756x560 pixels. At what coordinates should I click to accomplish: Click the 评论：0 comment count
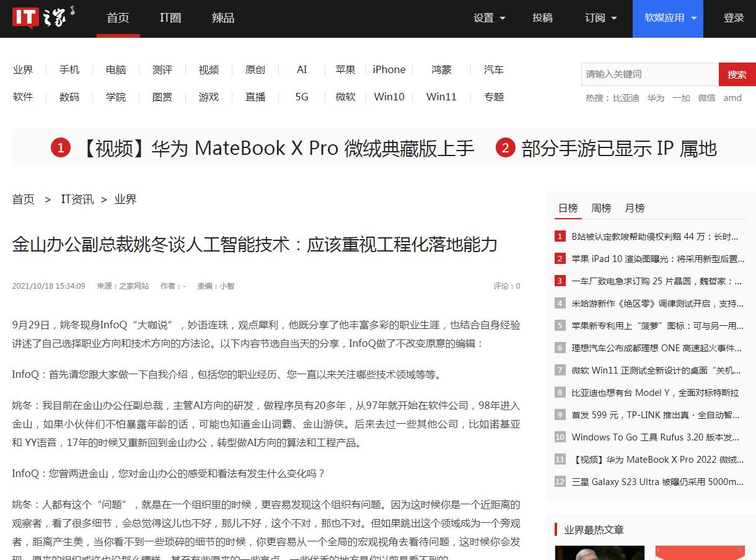point(507,286)
